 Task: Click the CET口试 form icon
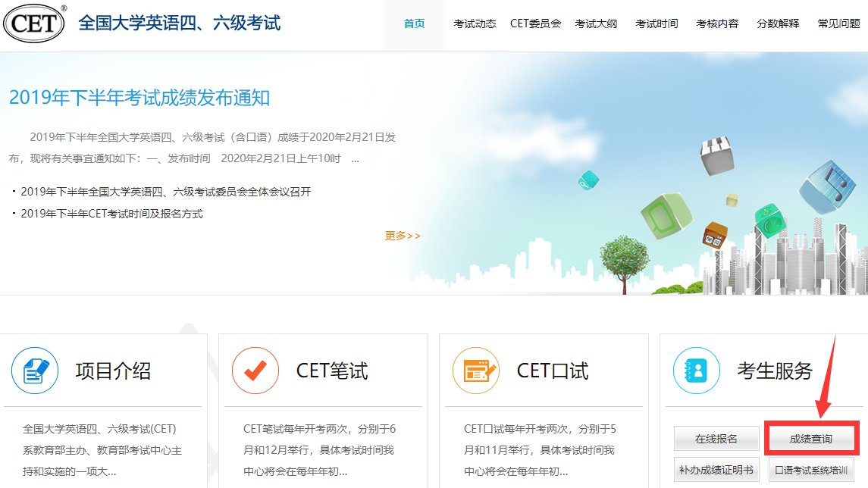tap(476, 370)
